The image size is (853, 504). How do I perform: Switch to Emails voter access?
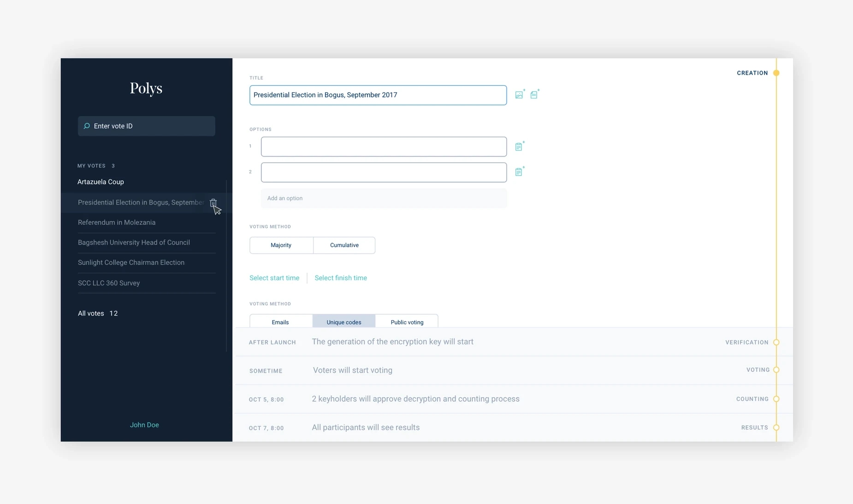(x=280, y=321)
